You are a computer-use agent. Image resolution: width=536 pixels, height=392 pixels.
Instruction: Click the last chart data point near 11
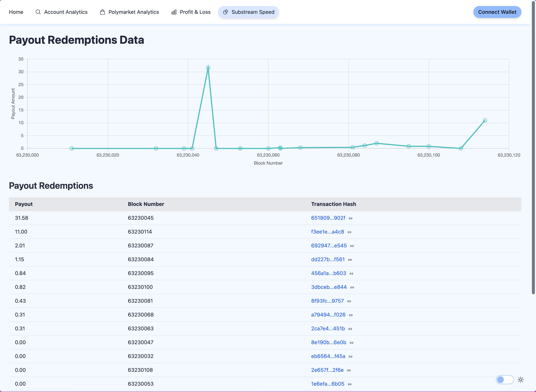(485, 120)
